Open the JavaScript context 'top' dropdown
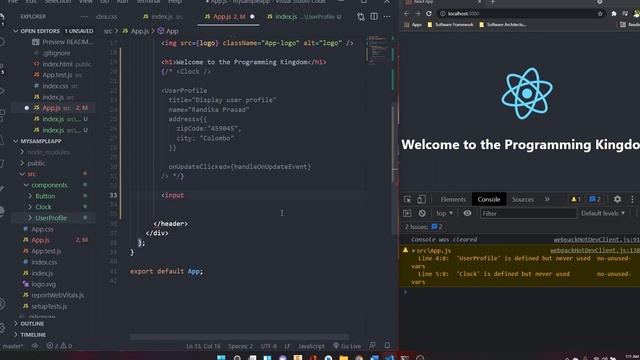 point(444,213)
